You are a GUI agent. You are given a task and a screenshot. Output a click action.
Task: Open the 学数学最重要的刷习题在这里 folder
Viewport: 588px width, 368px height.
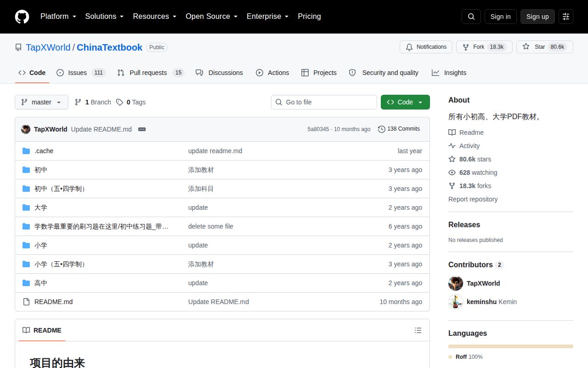102,226
